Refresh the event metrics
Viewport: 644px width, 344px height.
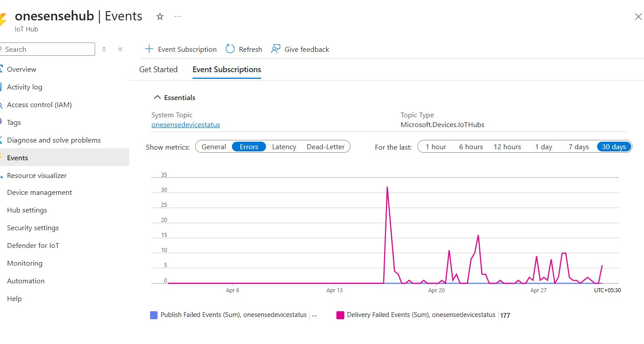[x=244, y=49]
